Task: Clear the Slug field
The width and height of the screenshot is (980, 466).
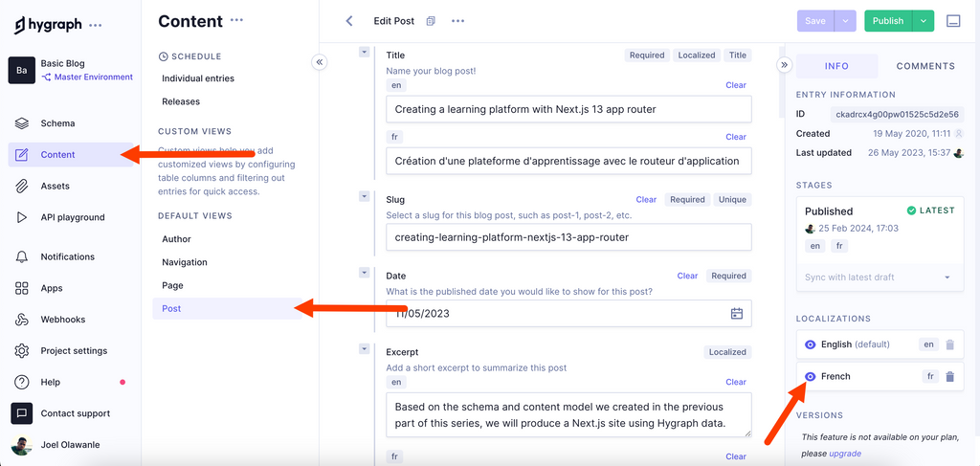Action: click(x=646, y=200)
